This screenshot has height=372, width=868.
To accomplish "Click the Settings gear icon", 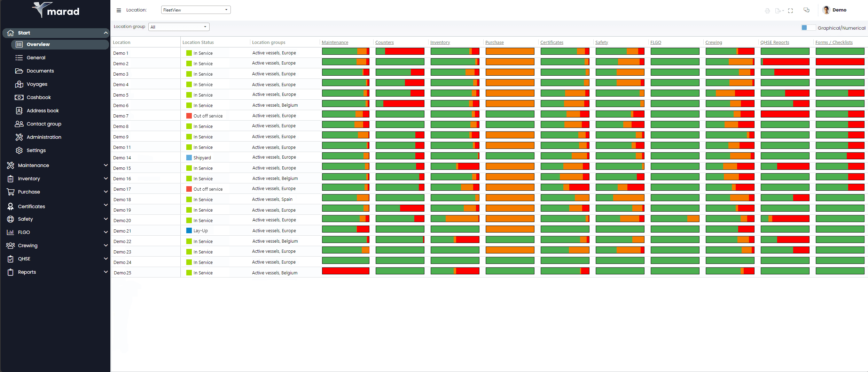I will pyautogui.click(x=19, y=150).
